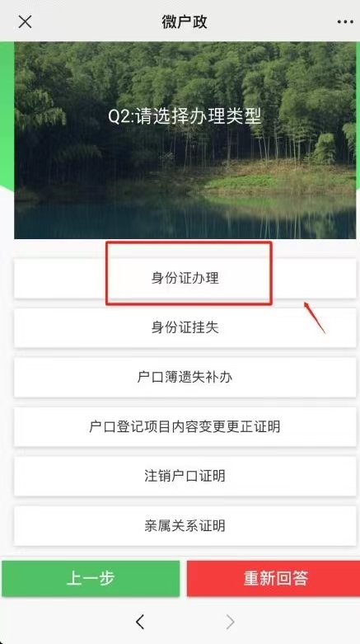Tap the 微户政 page title

click(x=185, y=21)
